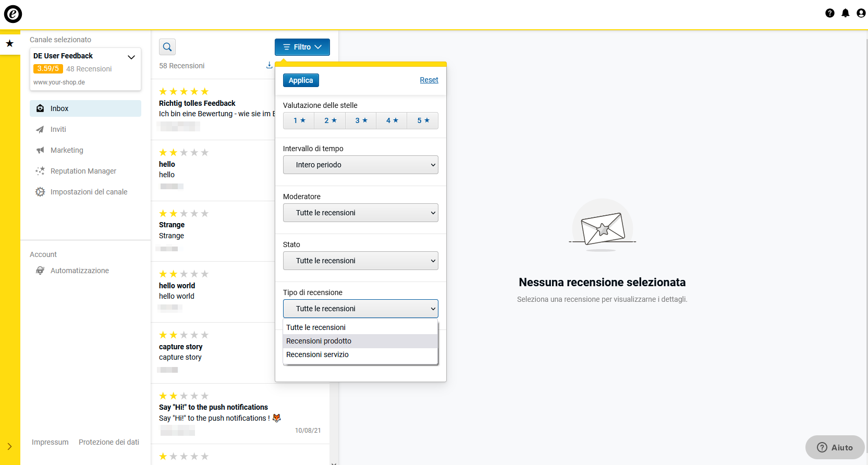Select Recensioni servizio option
Image resolution: width=868 pixels, height=465 pixels.
pyautogui.click(x=361, y=354)
